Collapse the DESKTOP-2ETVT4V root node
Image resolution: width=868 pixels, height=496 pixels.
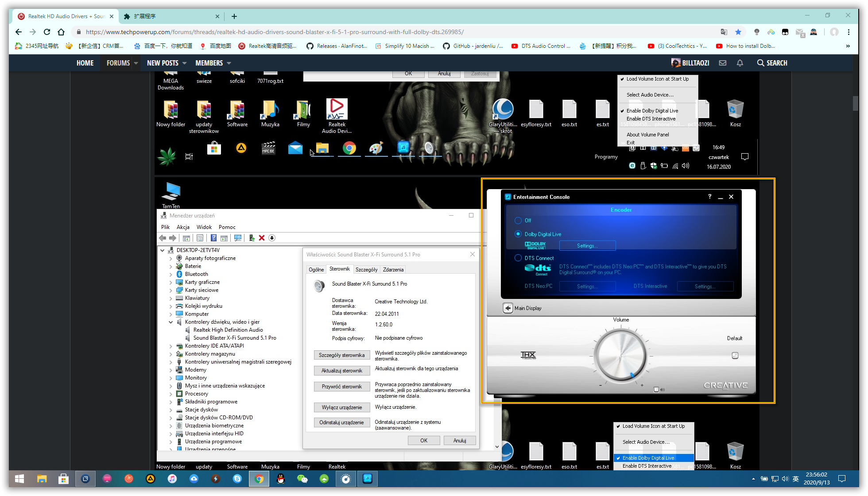pyautogui.click(x=163, y=250)
